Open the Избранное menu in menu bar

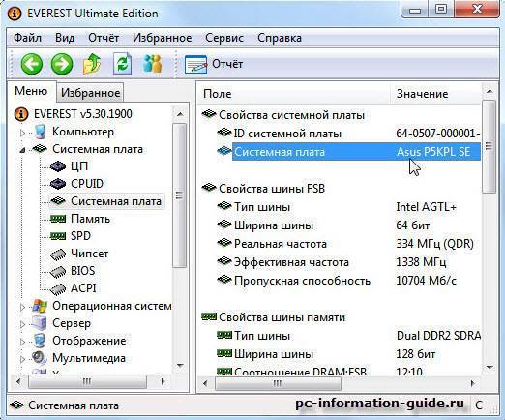click(163, 38)
